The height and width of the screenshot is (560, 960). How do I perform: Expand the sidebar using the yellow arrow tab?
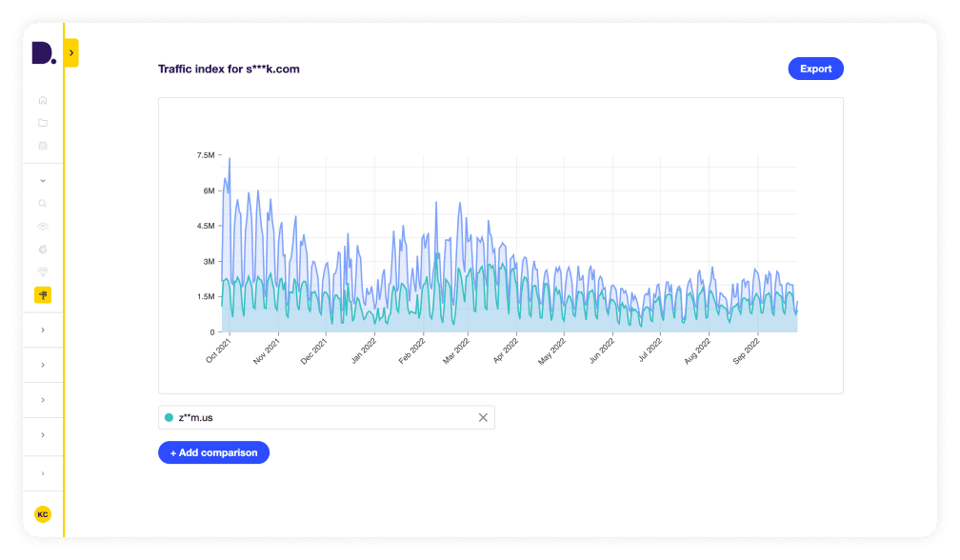[x=71, y=52]
